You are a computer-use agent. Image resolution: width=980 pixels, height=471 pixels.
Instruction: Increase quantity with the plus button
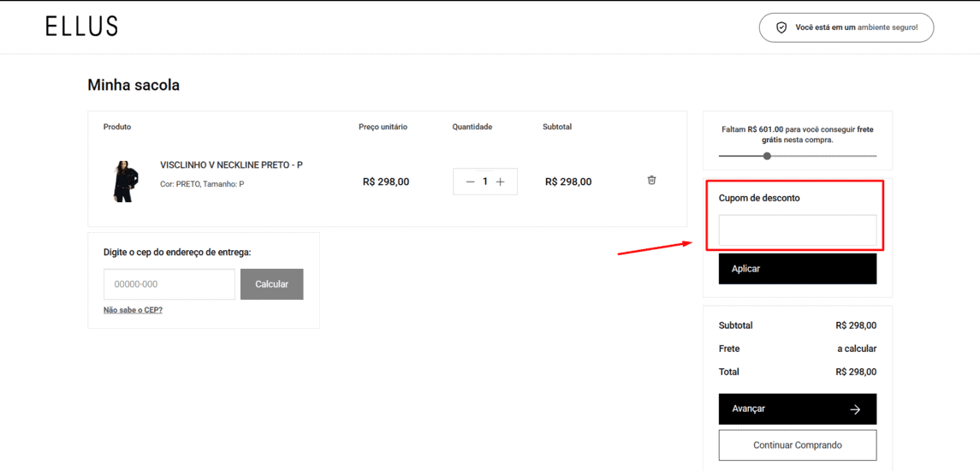click(x=500, y=182)
